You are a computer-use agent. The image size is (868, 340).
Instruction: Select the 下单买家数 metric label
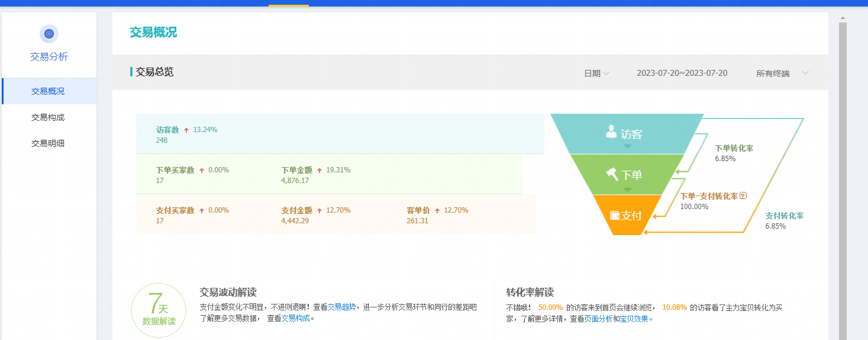click(x=175, y=170)
